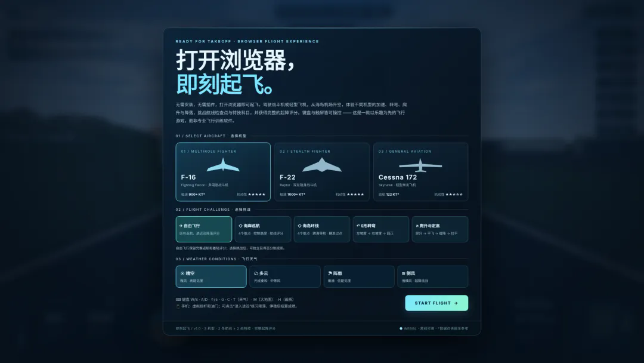This screenshot has width=644, height=363.
Task: Click the WebGL status dot in footer
Action: coord(401,328)
